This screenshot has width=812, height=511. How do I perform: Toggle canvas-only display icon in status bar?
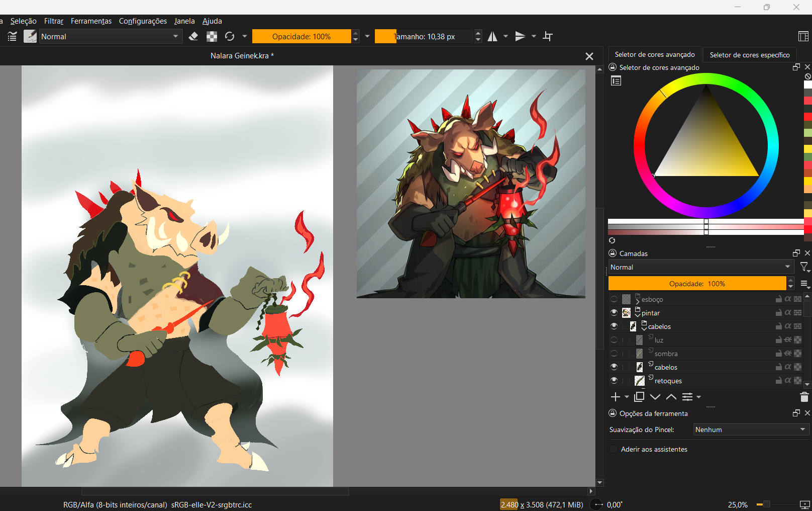coord(804,504)
